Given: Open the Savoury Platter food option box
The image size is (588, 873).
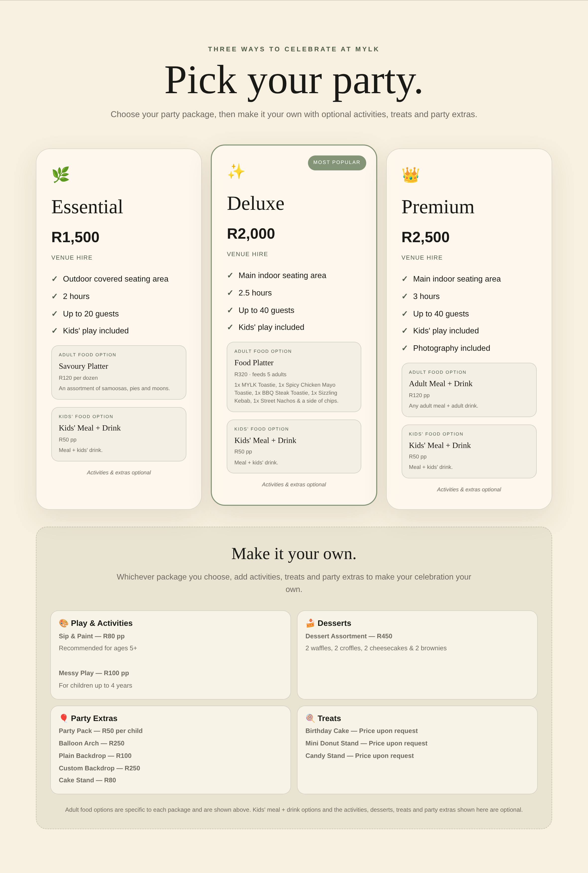Looking at the screenshot, I should coord(119,372).
